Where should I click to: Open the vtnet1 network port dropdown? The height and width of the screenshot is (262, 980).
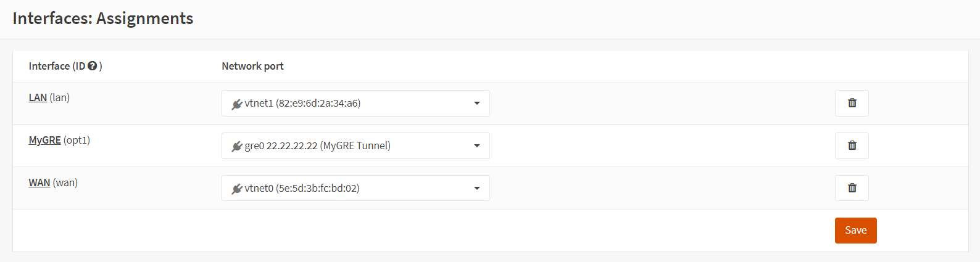(355, 103)
